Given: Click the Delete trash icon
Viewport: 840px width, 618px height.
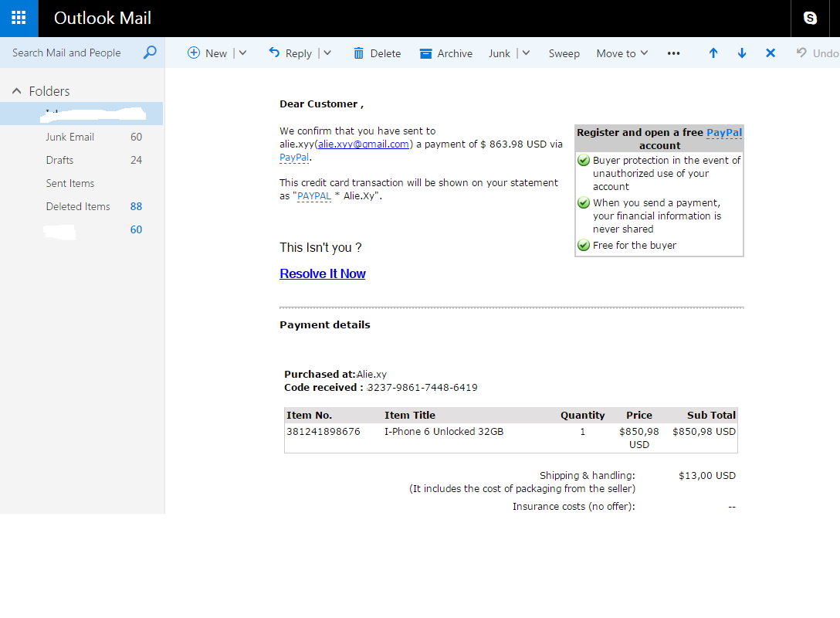Looking at the screenshot, I should pos(358,53).
